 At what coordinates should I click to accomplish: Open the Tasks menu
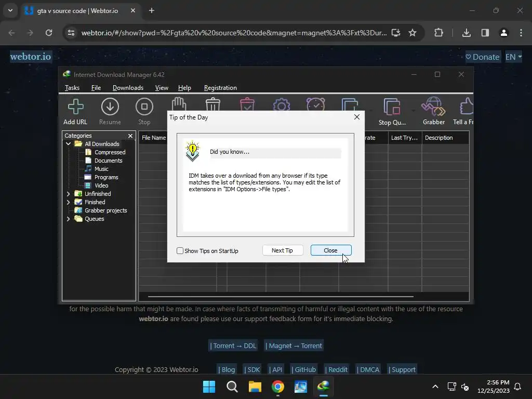pyautogui.click(x=72, y=87)
